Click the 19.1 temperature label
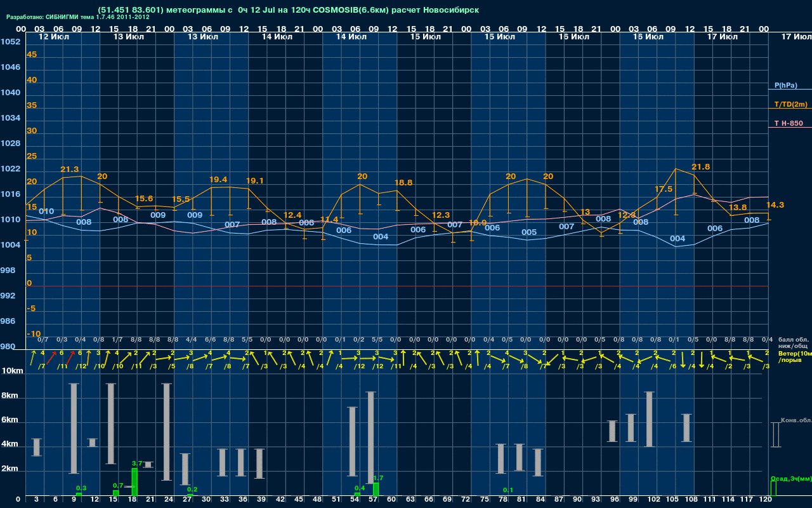The width and height of the screenshot is (812, 508). [x=255, y=181]
